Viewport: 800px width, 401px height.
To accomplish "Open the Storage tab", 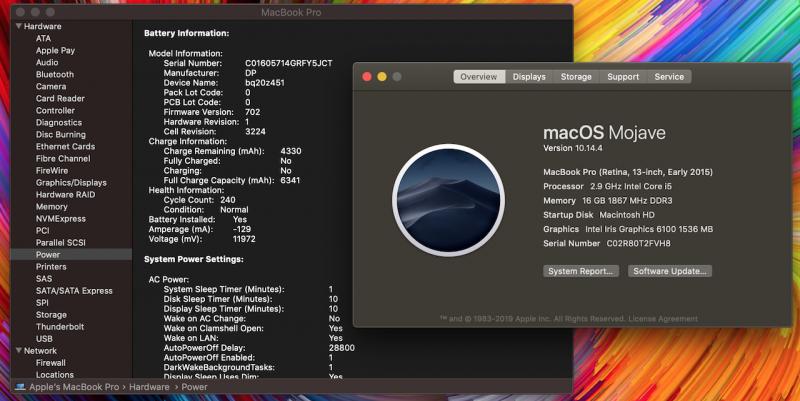I will 576,77.
